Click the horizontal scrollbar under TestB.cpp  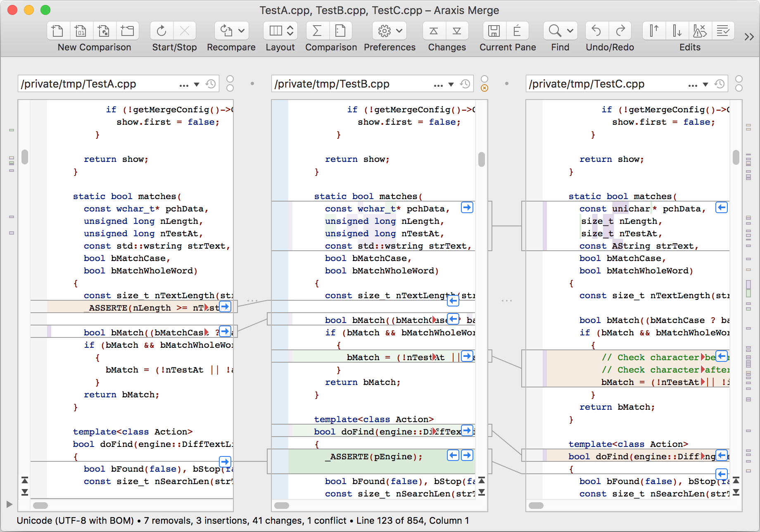[282, 506]
